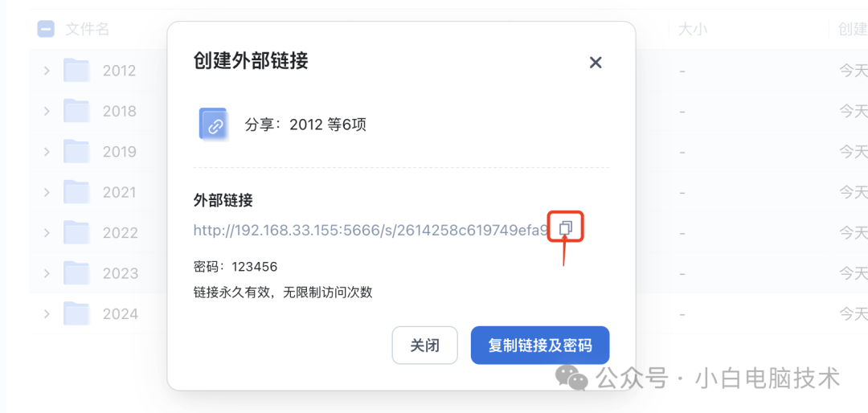Image resolution: width=868 pixels, height=413 pixels.
Task: Sort by the 大小 column header
Action: pyautogui.click(x=693, y=30)
